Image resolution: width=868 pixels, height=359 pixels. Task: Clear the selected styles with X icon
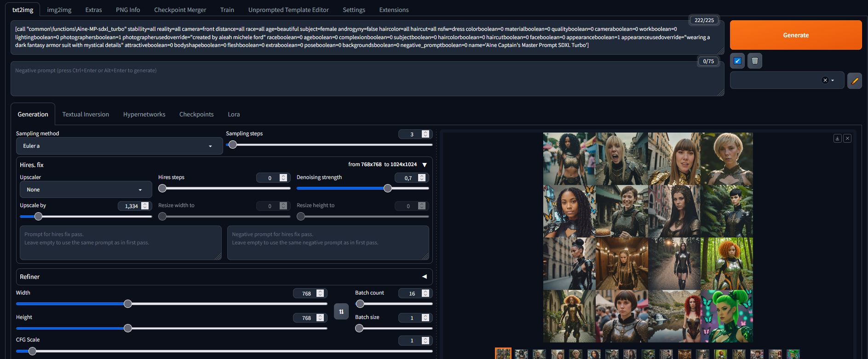825,80
